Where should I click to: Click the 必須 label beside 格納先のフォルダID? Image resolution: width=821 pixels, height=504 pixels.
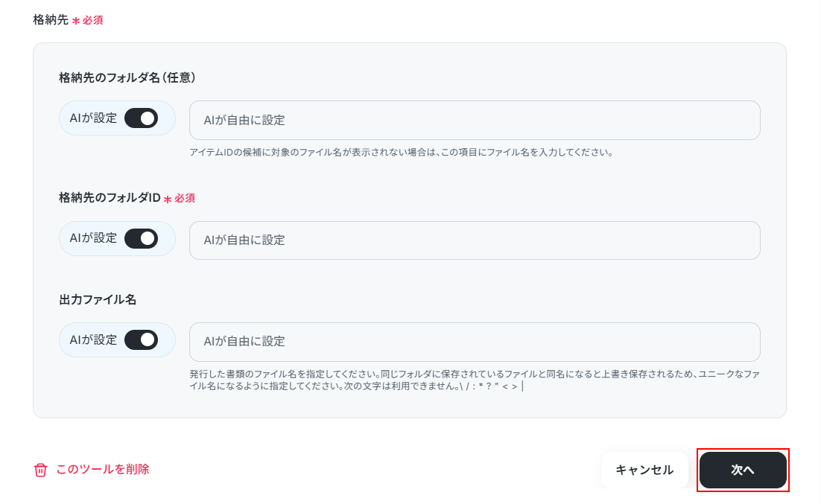pos(185,198)
